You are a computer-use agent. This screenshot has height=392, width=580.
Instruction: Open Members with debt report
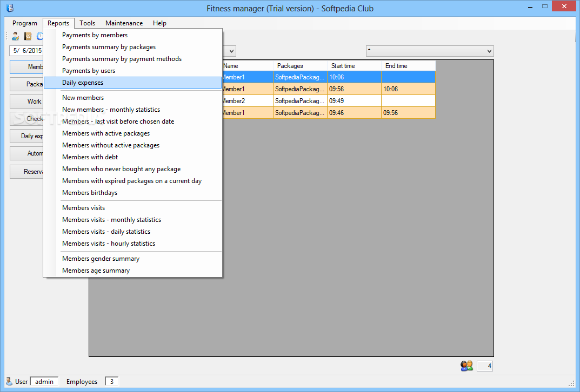pos(133,157)
